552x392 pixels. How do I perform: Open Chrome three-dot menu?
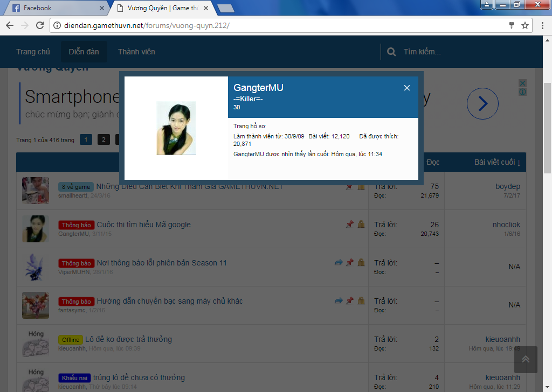tap(542, 25)
